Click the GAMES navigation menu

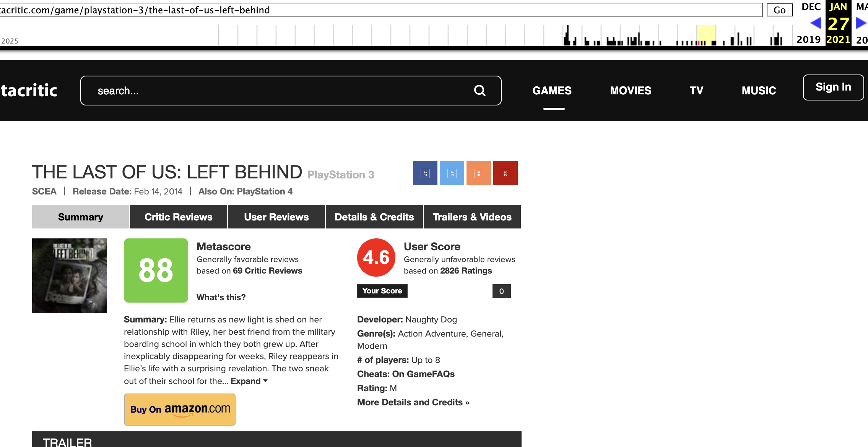(552, 91)
